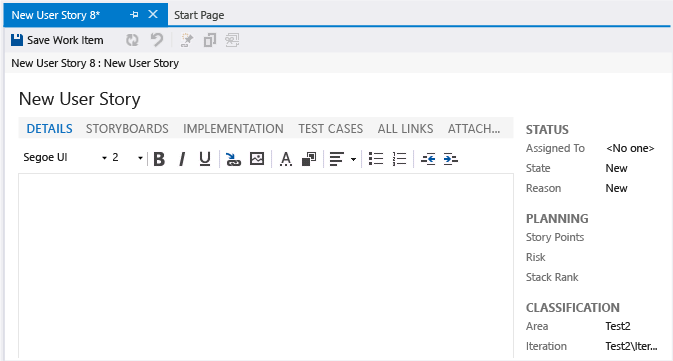Increase indent with the indent icon
This screenshot has height=361, width=673.
point(450,159)
